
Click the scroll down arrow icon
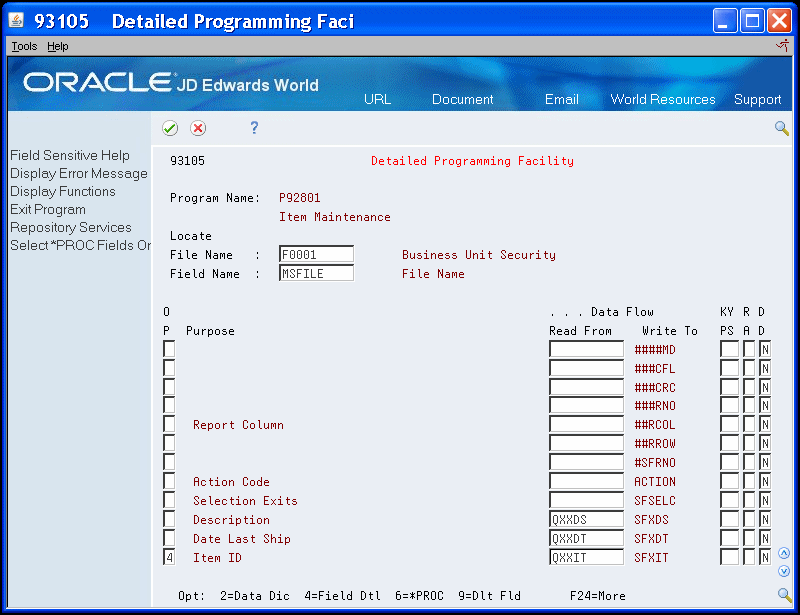click(x=784, y=571)
